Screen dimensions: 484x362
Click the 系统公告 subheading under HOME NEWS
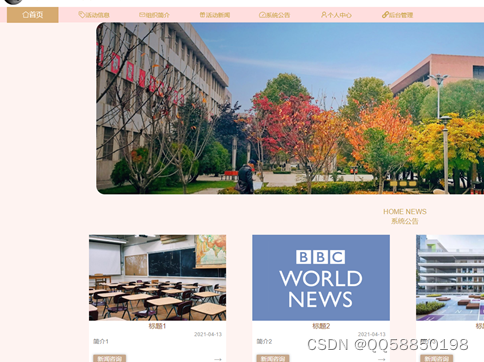tap(405, 221)
